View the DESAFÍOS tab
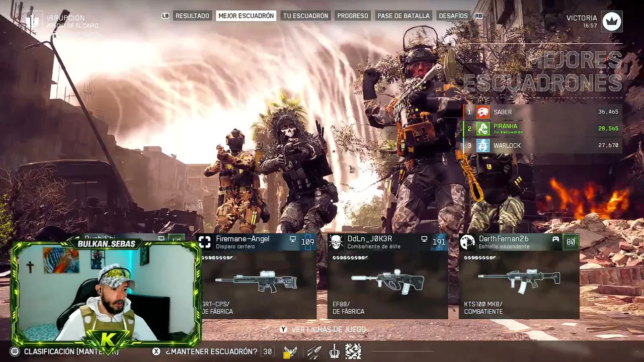644x362 pixels. pyautogui.click(x=453, y=16)
